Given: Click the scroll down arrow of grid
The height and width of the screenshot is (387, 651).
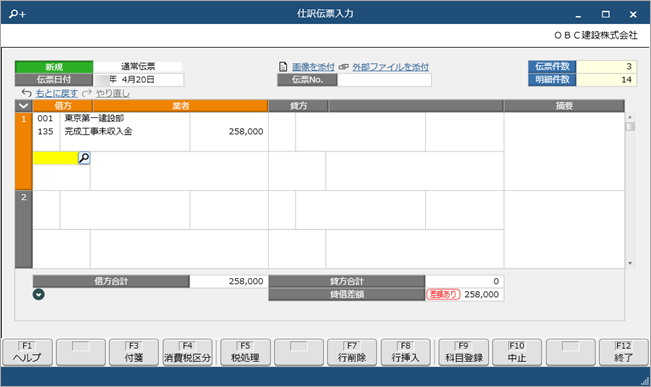Looking at the screenshot, I should pos(630,263).
